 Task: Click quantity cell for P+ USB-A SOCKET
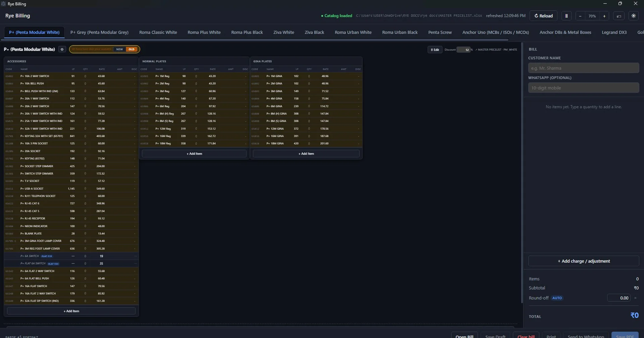(85, 189)
